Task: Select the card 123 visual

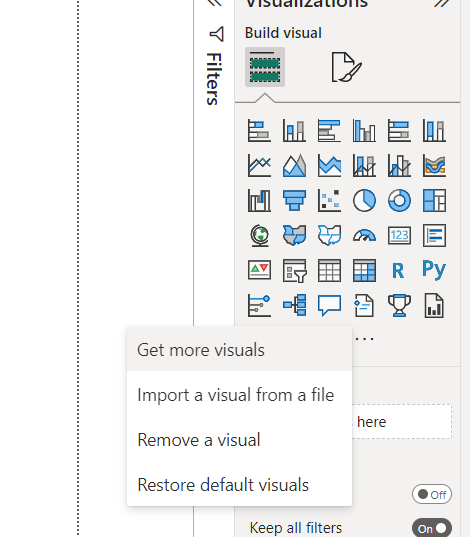Action: click(399, 236)
